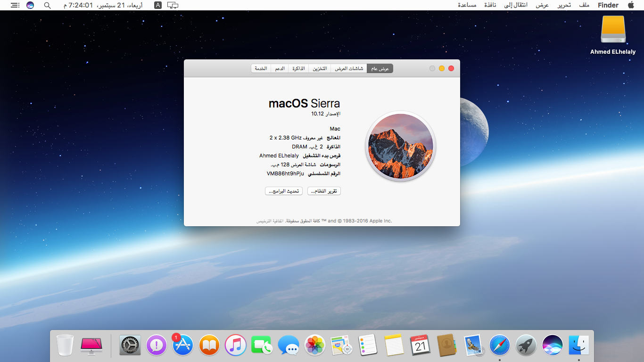Launch the App Store dock icon
This screenshot has height=362, width=644.
182,345
